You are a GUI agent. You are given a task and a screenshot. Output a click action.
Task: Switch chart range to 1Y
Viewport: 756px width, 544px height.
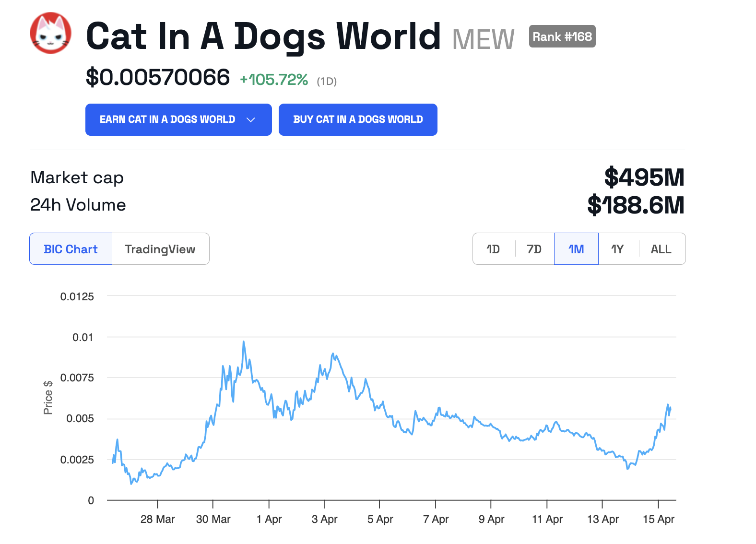[x=617, y=249]
